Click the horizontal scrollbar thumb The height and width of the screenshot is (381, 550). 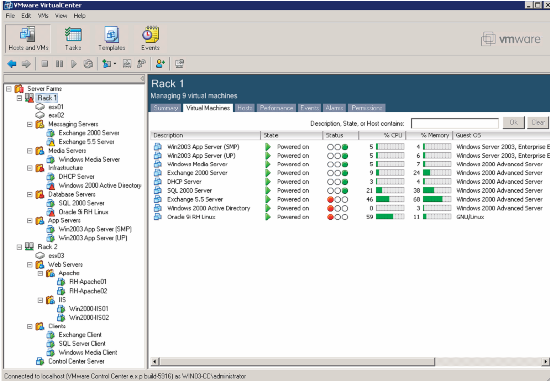pyautogui.click(x=297, y=361)
